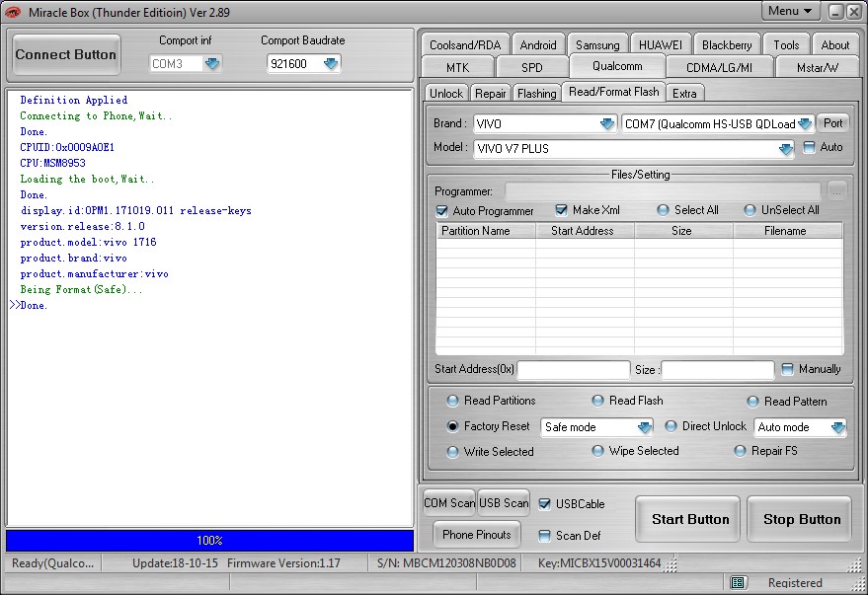Image resolution: width=868 pixels, height=595 pixels.
Task: Switch to the Coolsand/RDA tab
Action: point(465,44)
